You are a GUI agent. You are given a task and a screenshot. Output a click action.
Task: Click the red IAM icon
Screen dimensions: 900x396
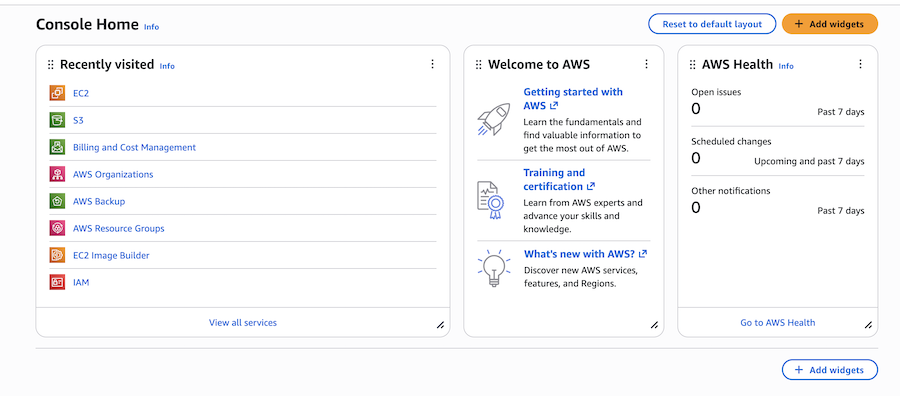click(x=57, y=282)
